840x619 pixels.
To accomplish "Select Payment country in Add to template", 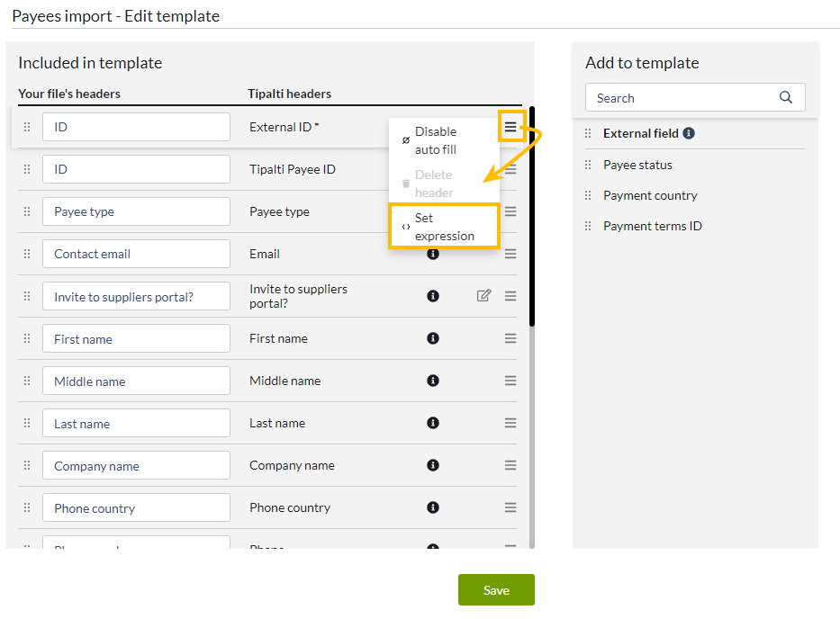I will pos(650,195).
